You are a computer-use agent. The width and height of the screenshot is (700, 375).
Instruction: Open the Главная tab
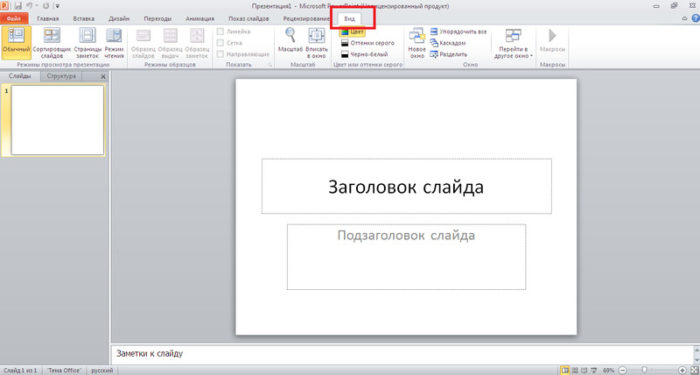point(48,19)
